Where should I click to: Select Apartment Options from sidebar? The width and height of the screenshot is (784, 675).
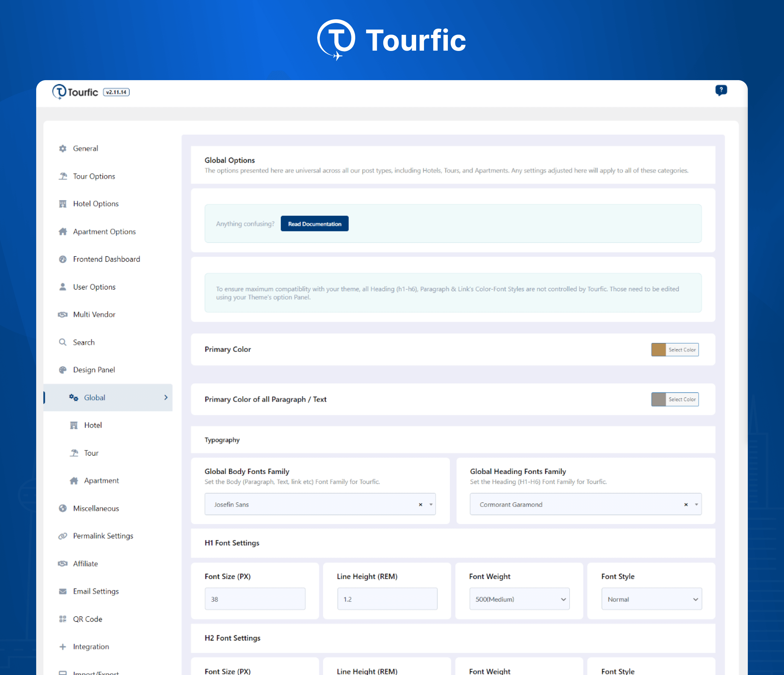point(104,231)
